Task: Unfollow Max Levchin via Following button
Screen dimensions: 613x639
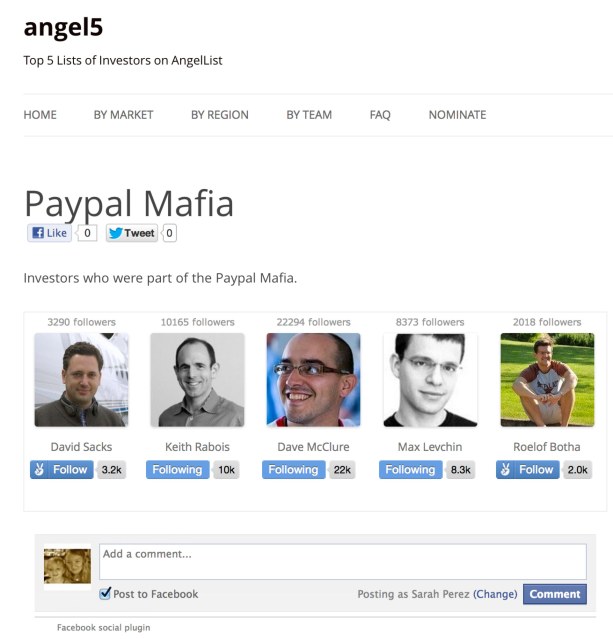Action: point(410,469)
